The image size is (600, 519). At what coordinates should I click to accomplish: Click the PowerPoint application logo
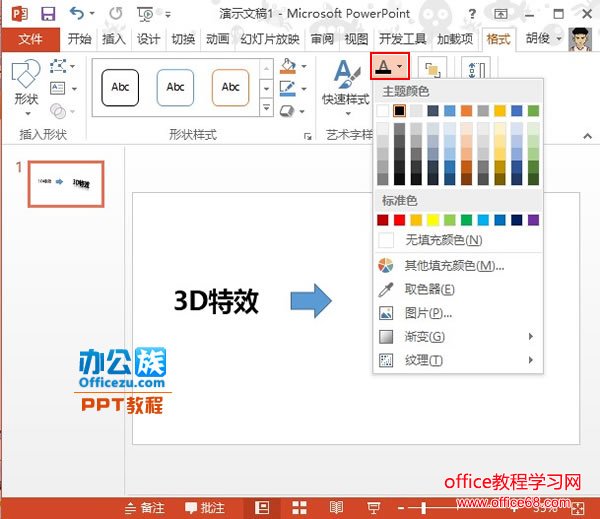(x=19, y=14)
